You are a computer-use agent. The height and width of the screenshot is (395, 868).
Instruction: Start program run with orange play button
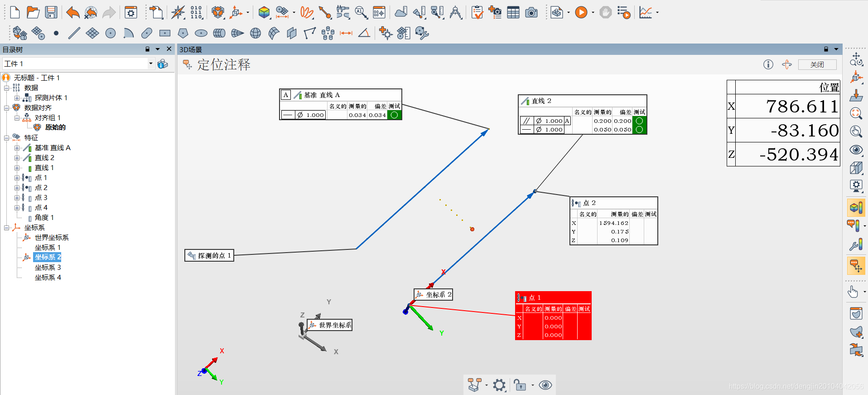pyautogui.click(x=581, y=12)
